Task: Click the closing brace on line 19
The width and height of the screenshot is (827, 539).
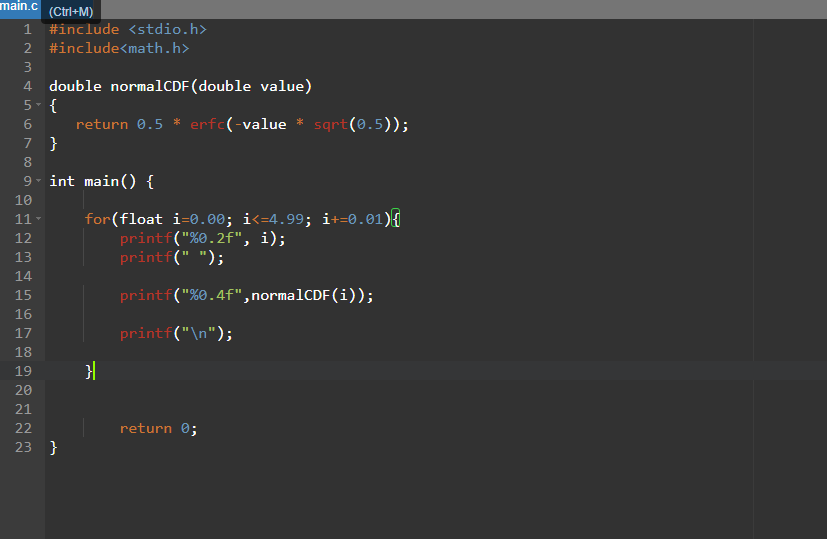Action: 89,371
